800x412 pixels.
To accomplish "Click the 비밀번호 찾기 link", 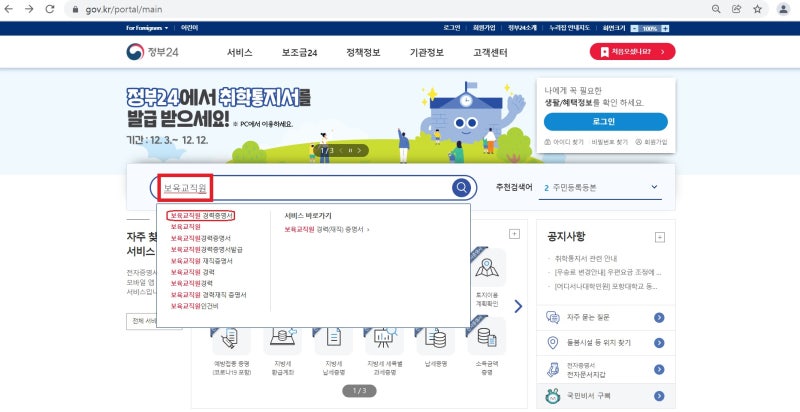I will point(610,142).
